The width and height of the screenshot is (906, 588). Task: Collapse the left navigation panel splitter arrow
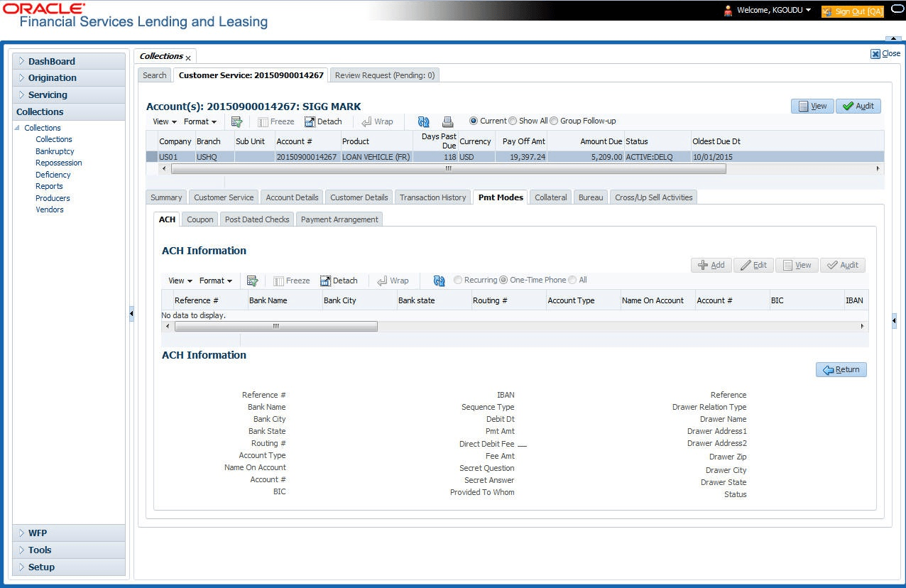131,314
